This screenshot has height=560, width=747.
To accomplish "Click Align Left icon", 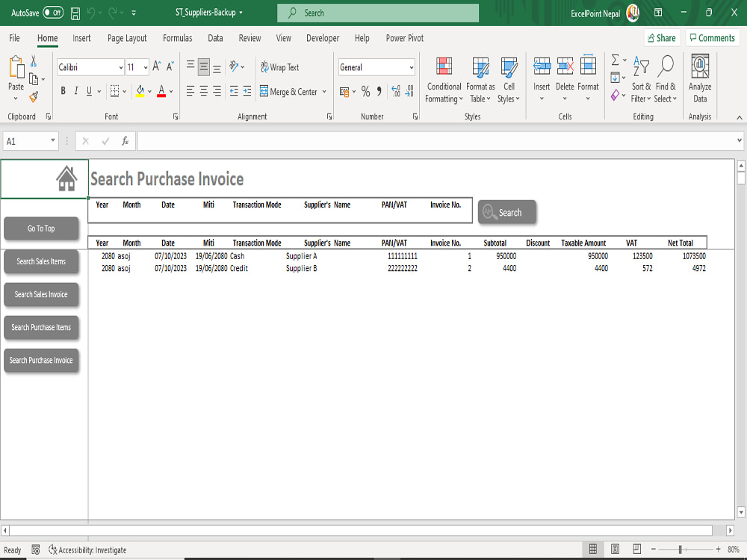I will tap(190, 91).
